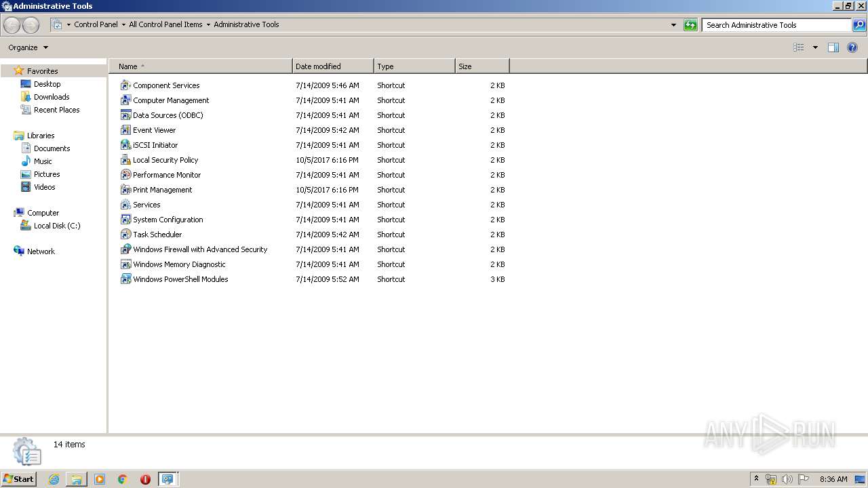Viewport: 868px width, 488px height.
Task: Open Videos library
Action: pyautogui.click(x=45, y=187)
